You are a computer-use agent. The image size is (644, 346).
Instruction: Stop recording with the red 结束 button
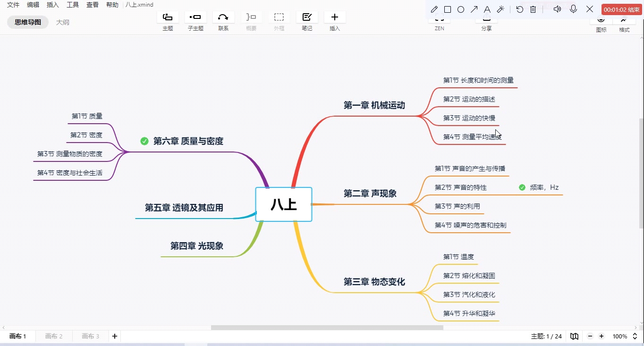coord(622,9)
